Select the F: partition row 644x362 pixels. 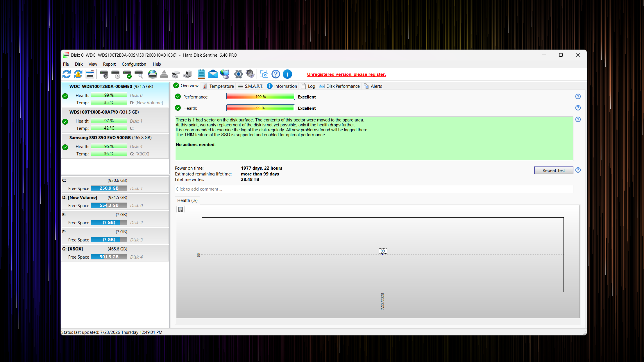[115, 236]
